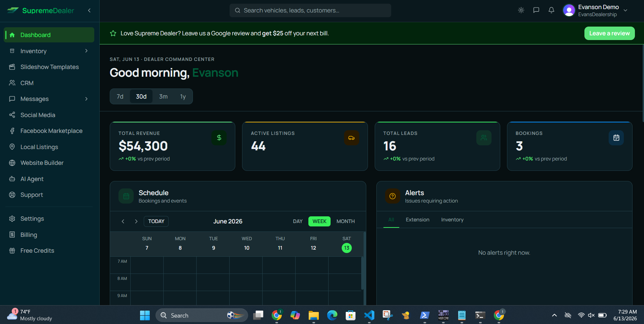Open the taskbar clock and date
The height and width of the screenshot is (324, 644).
click(625, 315)
